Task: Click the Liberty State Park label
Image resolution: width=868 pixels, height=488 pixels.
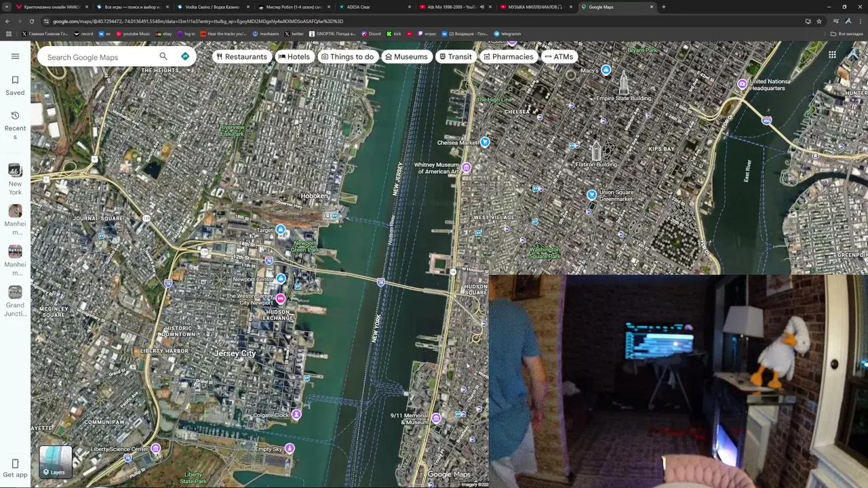Action: pos(193,478)
